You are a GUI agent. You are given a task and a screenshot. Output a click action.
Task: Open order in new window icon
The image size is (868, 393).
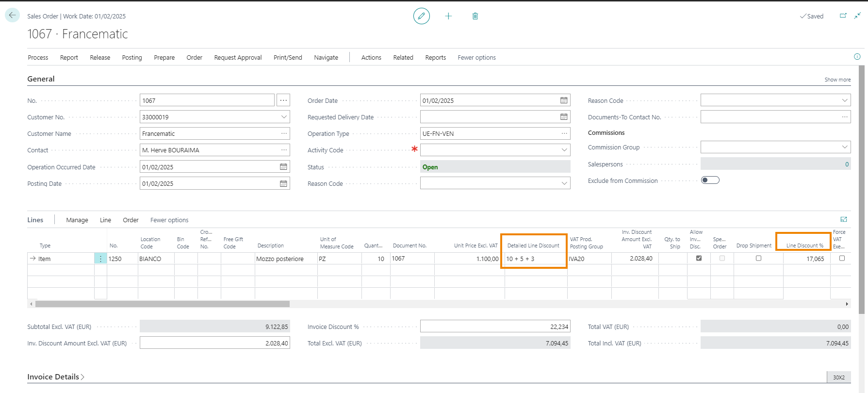[x=843, y=16]
